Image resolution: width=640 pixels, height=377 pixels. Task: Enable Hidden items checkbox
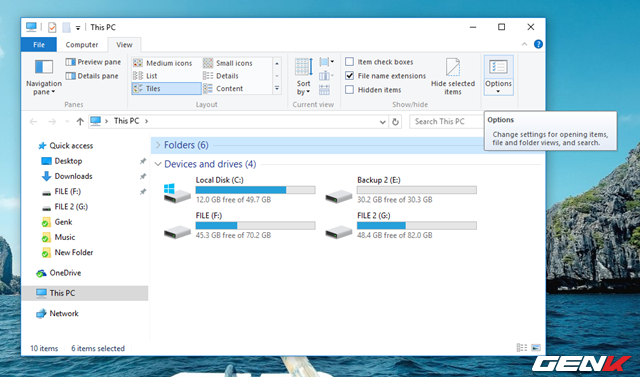point(349,89)
